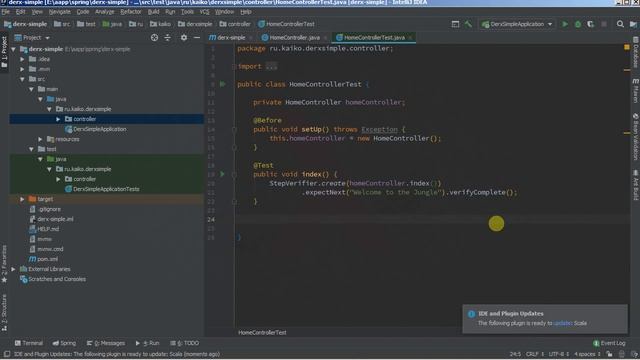Viewport: 640px width, 360px height.
Task: Collapse the src folder
Action: tap(22, 79)
